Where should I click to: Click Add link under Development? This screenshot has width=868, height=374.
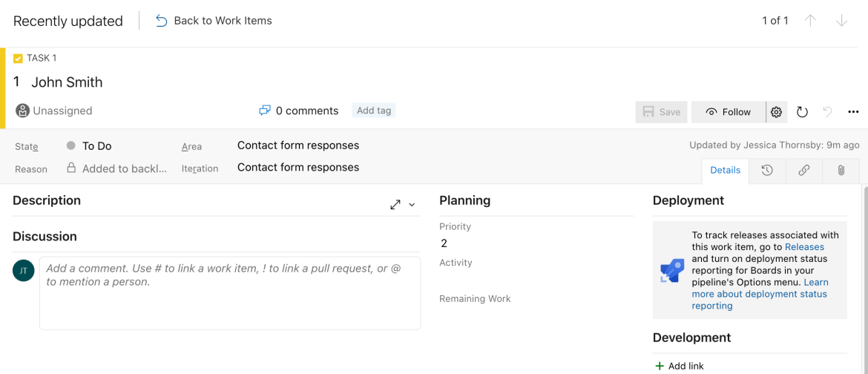679,366
